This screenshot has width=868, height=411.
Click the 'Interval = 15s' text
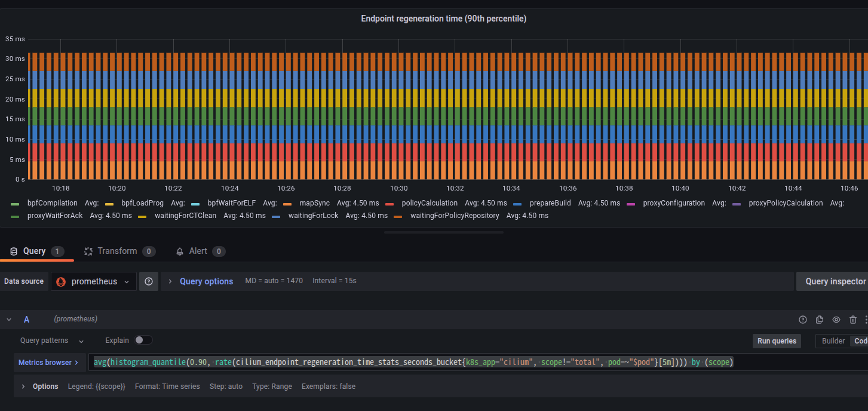(335, 281)
